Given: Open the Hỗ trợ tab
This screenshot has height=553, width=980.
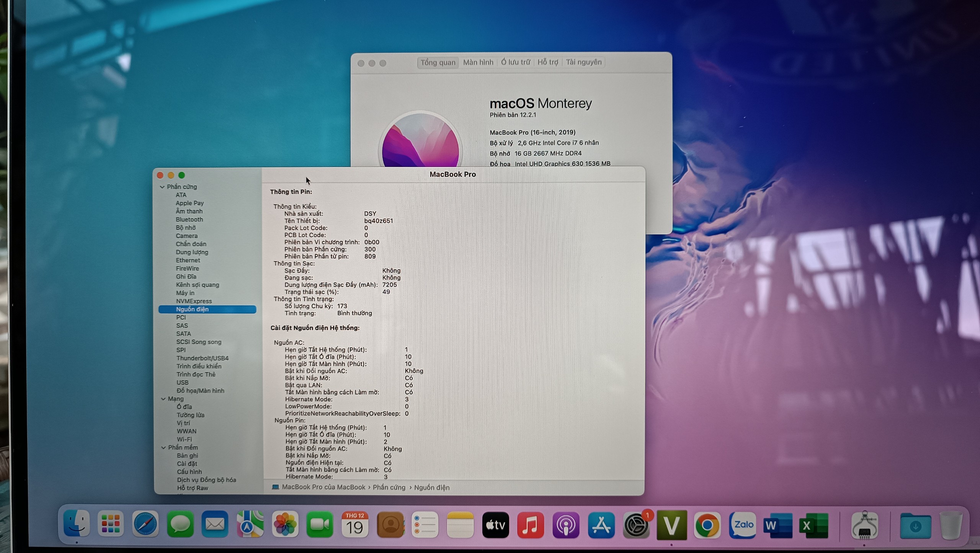Looking at the screenshot, I should tap(548, 62).
